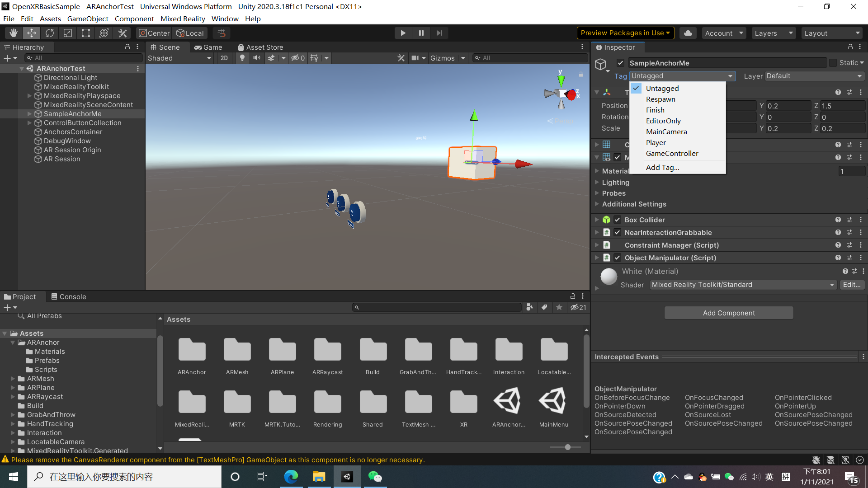This screenshot has height=488, width=868.
Task: Click White material preview sphere
Action: point(609,276)
